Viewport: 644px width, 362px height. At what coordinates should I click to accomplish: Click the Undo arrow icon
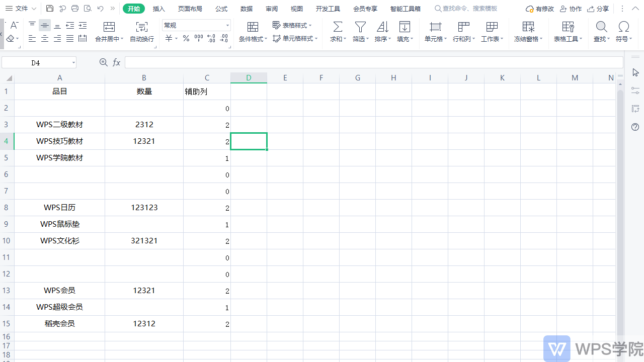pyautogui.click(x=100, y=9)
